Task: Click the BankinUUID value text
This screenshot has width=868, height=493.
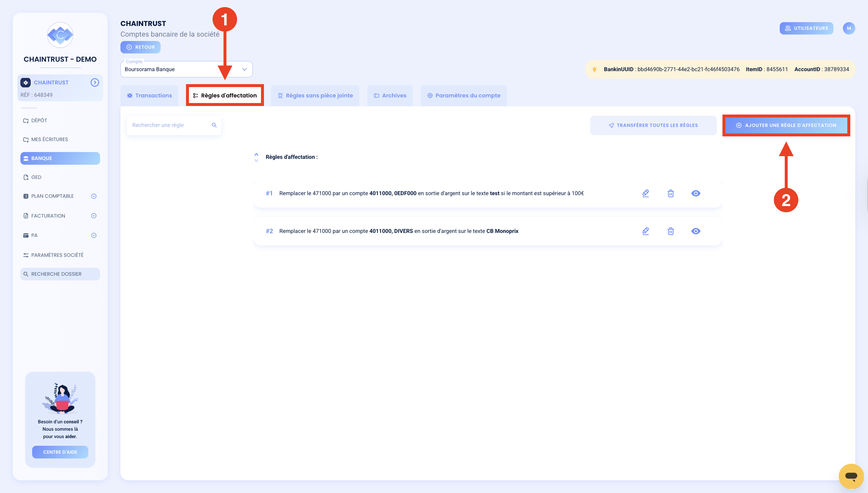Action: point(688,69)
